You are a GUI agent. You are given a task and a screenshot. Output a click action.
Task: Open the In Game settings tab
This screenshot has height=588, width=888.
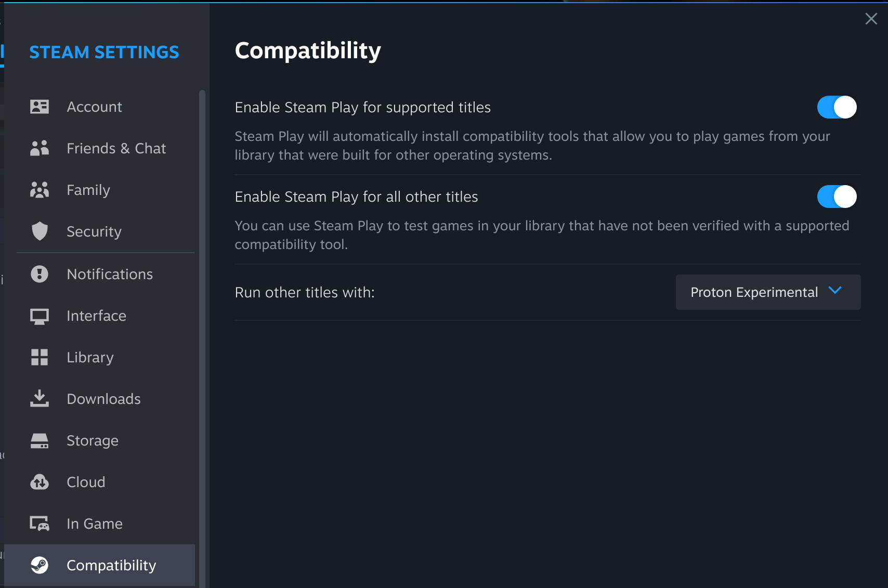click(95, 524)
